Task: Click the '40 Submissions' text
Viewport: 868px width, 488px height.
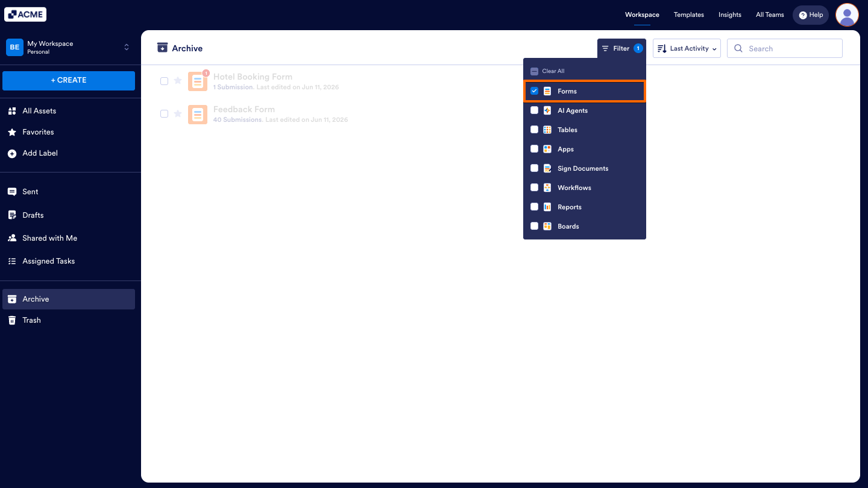Action: click(x=237, y=120)
